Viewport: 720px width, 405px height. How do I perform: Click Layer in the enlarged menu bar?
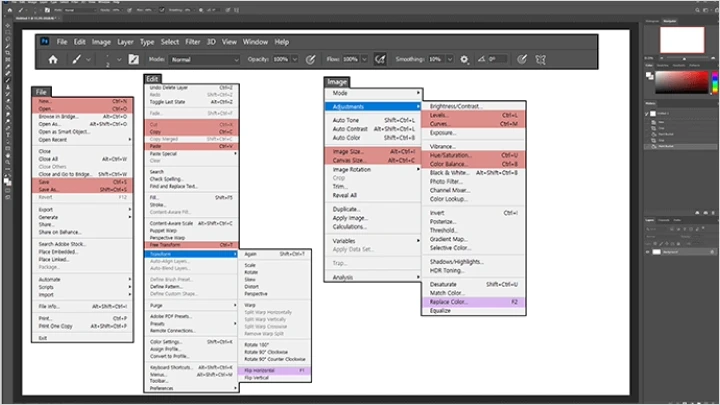pyautogui.click(x=125, y=42)
